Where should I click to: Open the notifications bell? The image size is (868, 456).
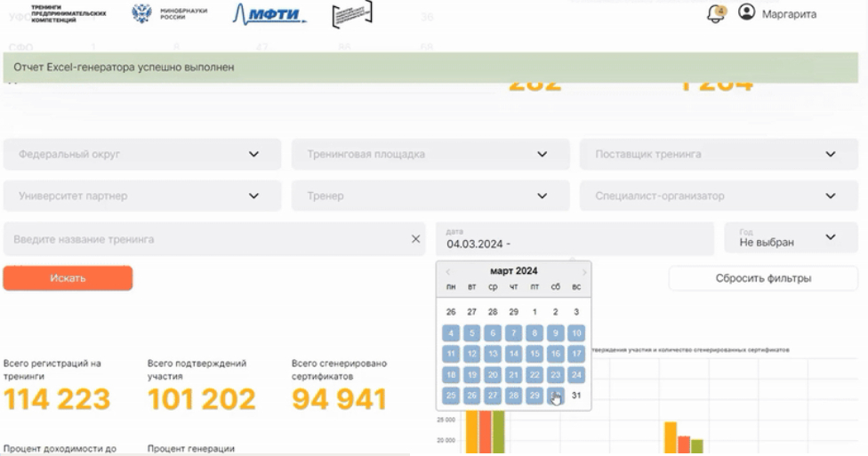click(715, 14)
